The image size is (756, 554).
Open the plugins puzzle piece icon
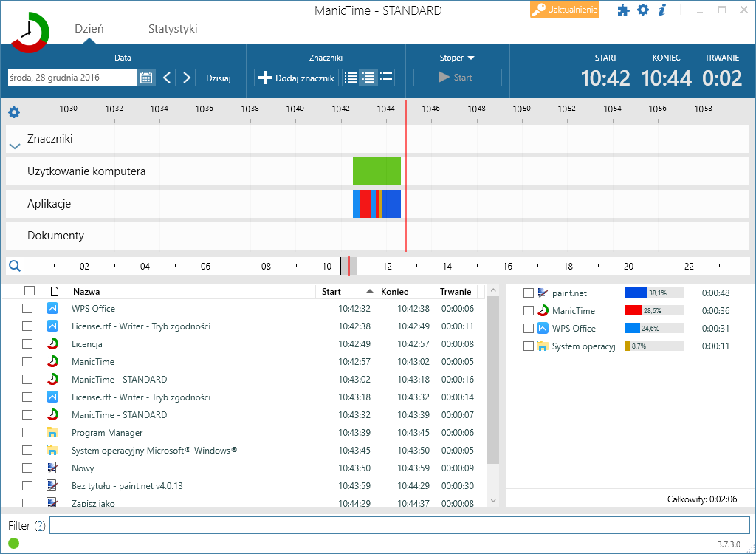tap(623, 10)
